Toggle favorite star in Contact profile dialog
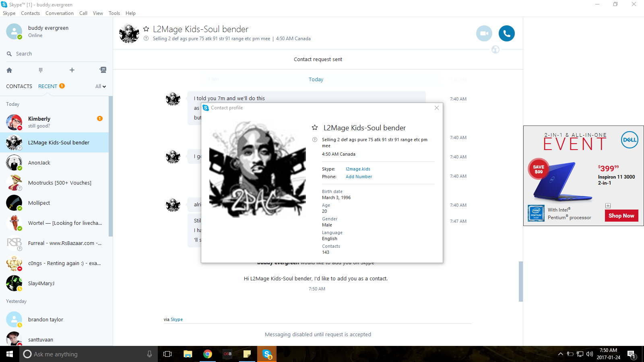The image size is (644, 362). click(315, 128)
